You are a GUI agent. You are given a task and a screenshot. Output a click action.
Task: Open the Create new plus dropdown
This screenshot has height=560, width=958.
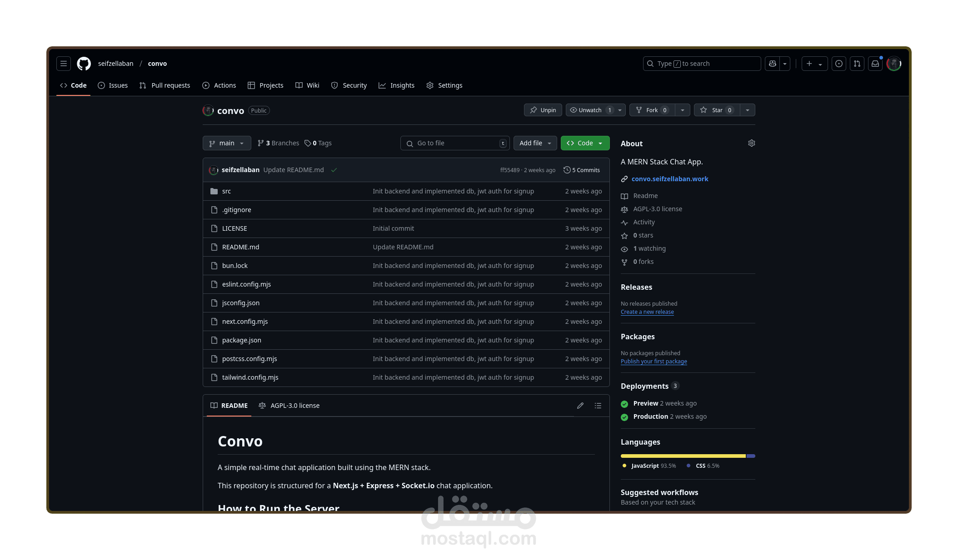[814, 64]
